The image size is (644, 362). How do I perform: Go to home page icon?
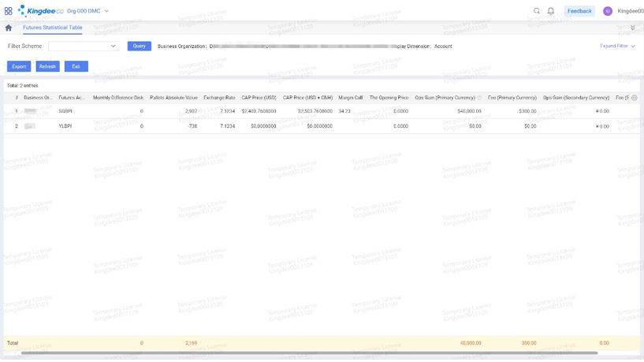coord(9,28)
